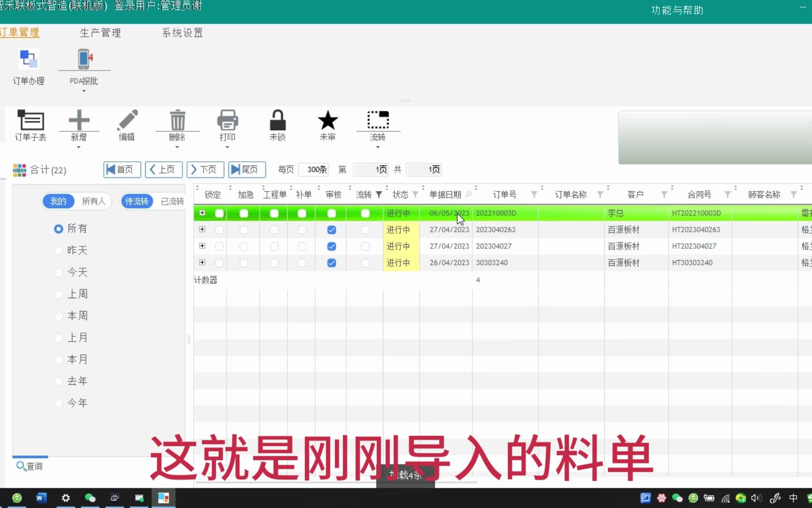
Task: Click the 打印 printer icon
Action: click(227, 120)
